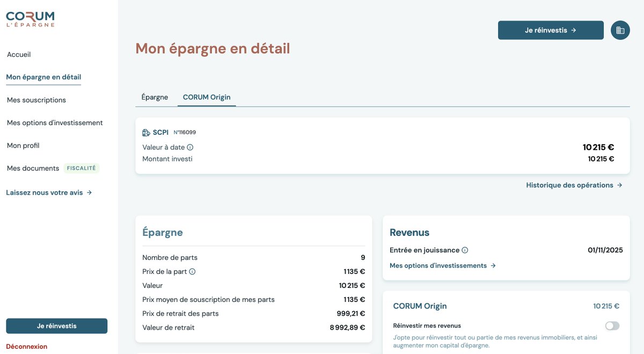Click the info icon beside Entrée en jouissance
This screenshot has height=354, width=644.
pos(465,250)
